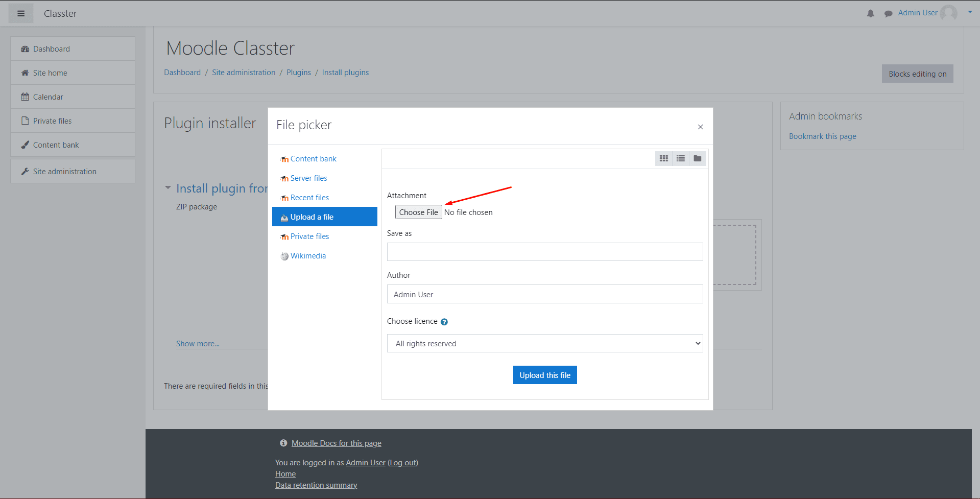
Task: Click Classter site name in navbar
Action: coord(60,14)
